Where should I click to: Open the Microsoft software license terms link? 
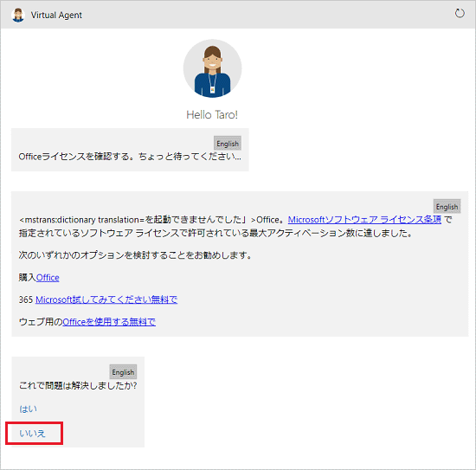point(364,220)
